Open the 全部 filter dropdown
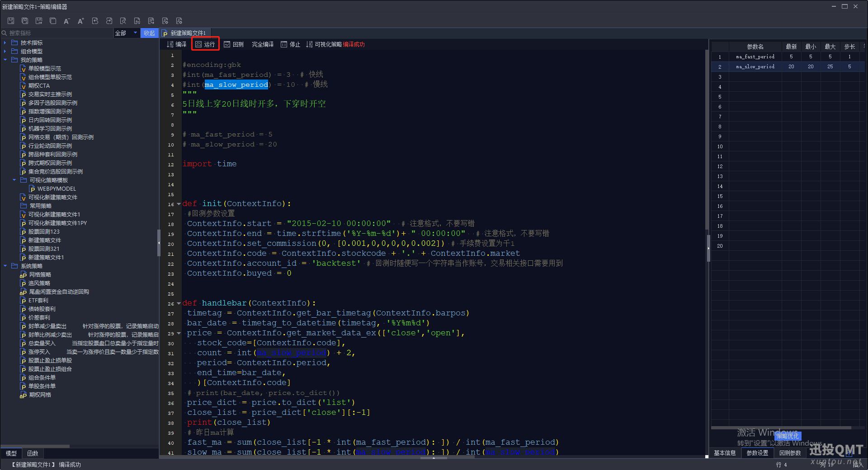This screenshot has width=868, height=470. pyautogui.click(x=126, y=33)
